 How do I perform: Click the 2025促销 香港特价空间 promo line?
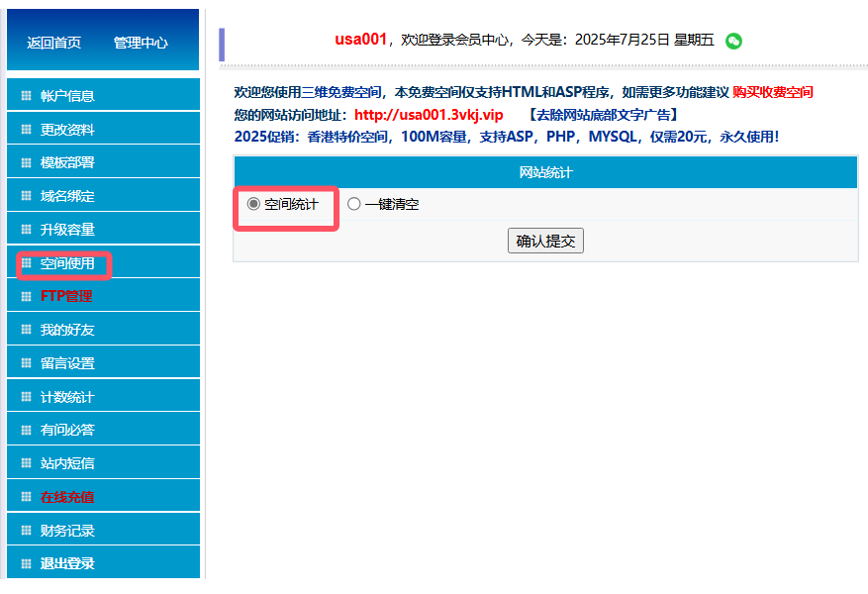pos(507,137)
